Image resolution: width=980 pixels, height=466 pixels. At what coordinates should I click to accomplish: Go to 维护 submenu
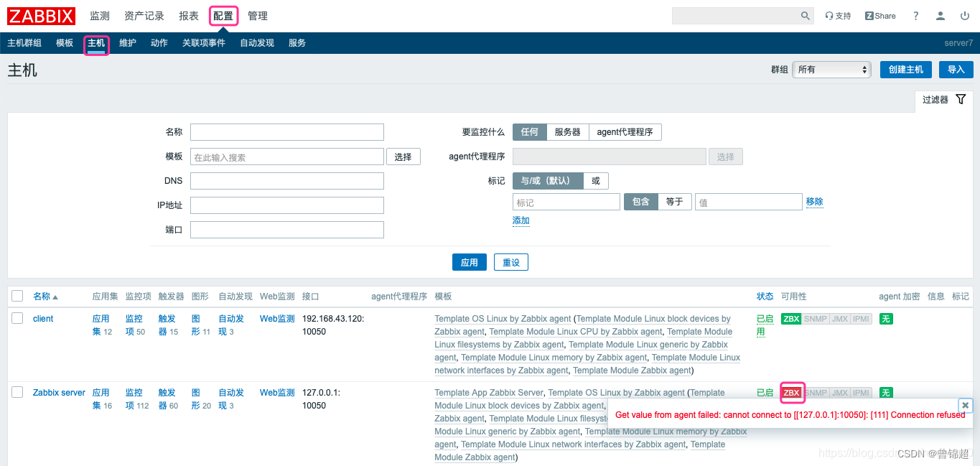click(128, 43)
